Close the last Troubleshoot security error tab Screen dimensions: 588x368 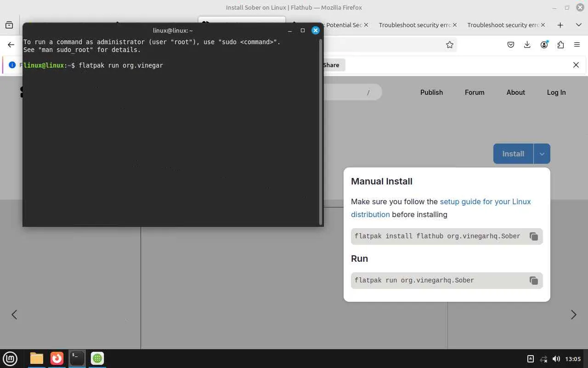click(543, 25)
